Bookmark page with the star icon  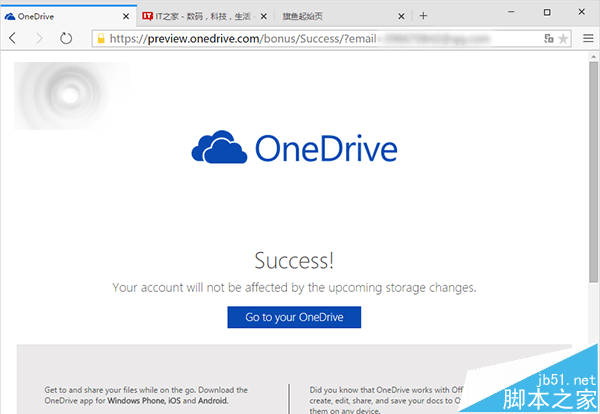pyautogui.click(x=563, y=39)
